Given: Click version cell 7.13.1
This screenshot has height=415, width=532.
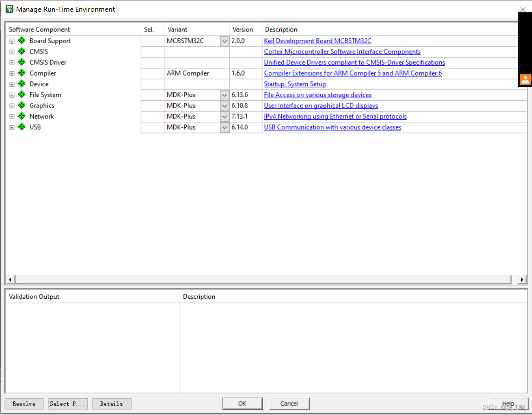Looking at the screenshot, I should tap(246, 117).
